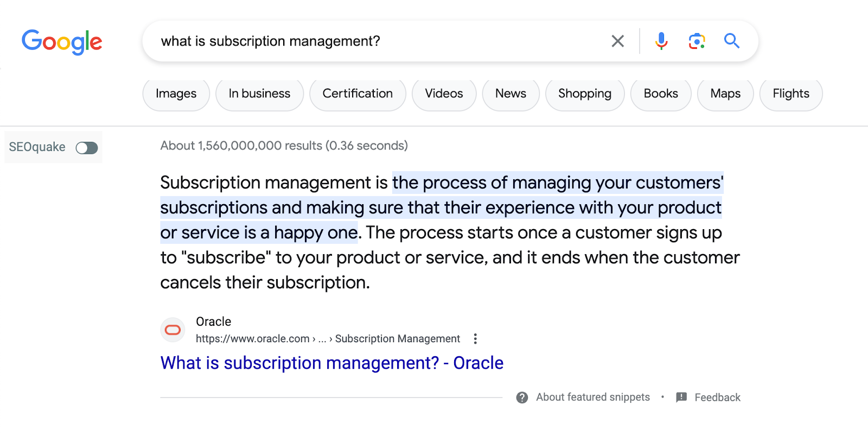The width and height of the screenshot is (868, 435).
Task: Open "What is subscription management? - Oracle" link
Action: [331, 363]
